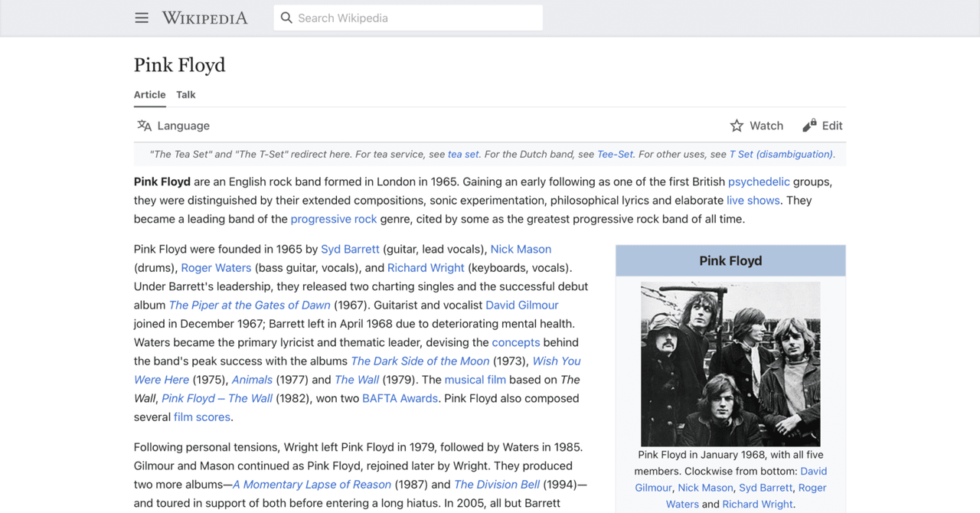
Task: Open the tea set link
Action: pyautogui.click(x=463, y=154)
